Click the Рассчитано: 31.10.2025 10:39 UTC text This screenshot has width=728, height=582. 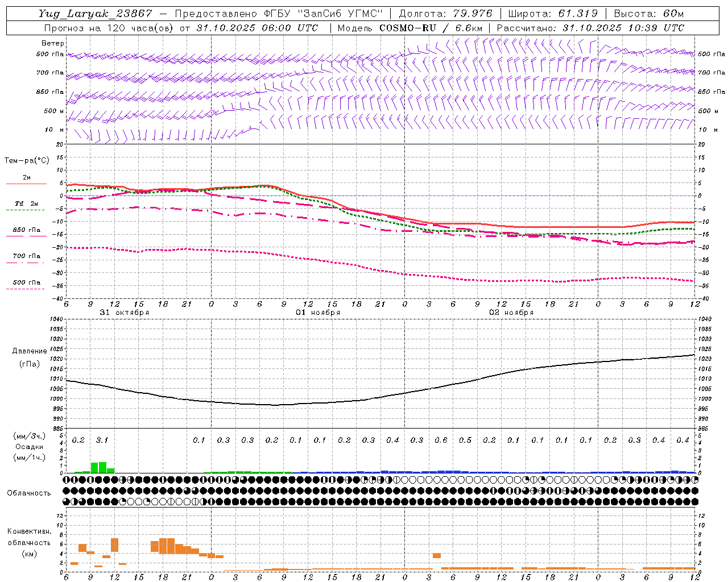click(x=590, y=28)
